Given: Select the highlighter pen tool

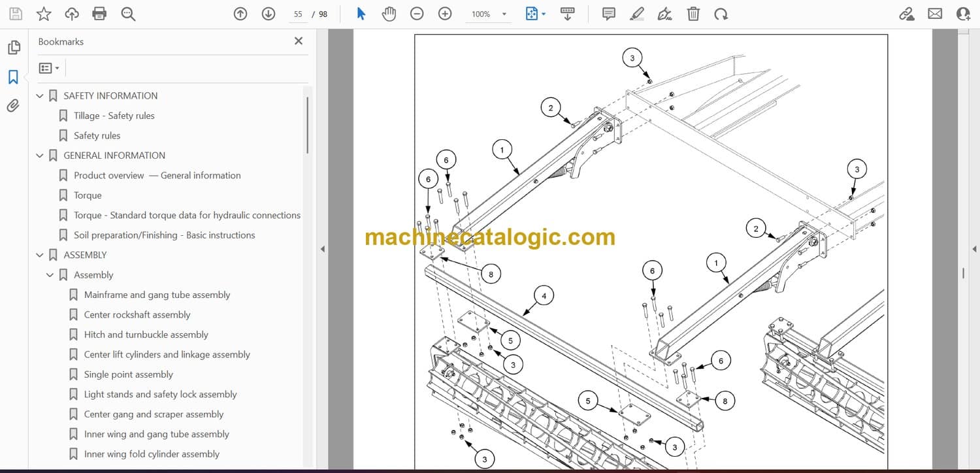Looking at the screenshot, I should tap(637, 14).
